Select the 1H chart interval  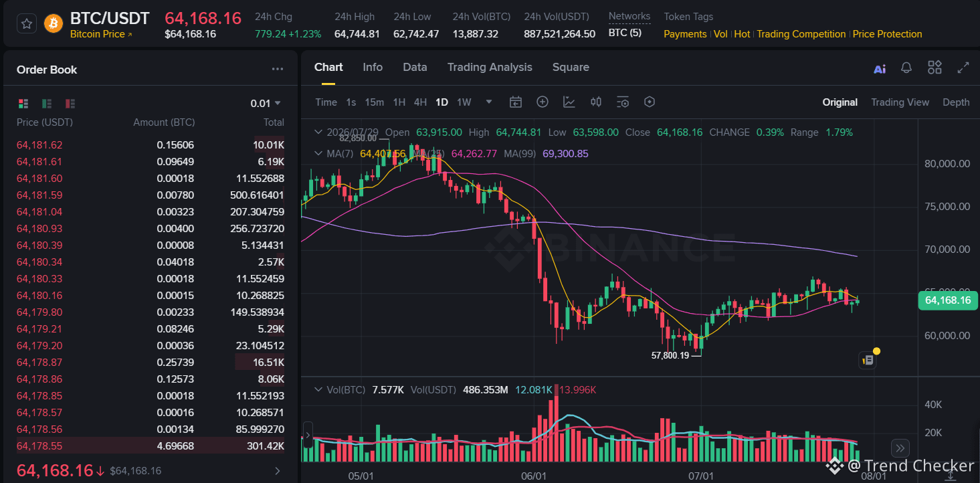point(399,102)
